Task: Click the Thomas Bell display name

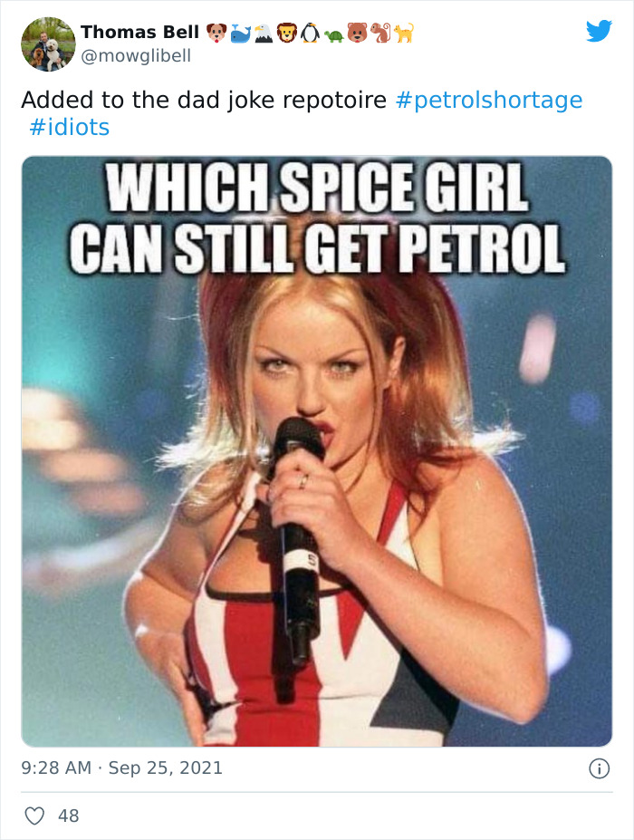Action: click(x=139, y=32)
